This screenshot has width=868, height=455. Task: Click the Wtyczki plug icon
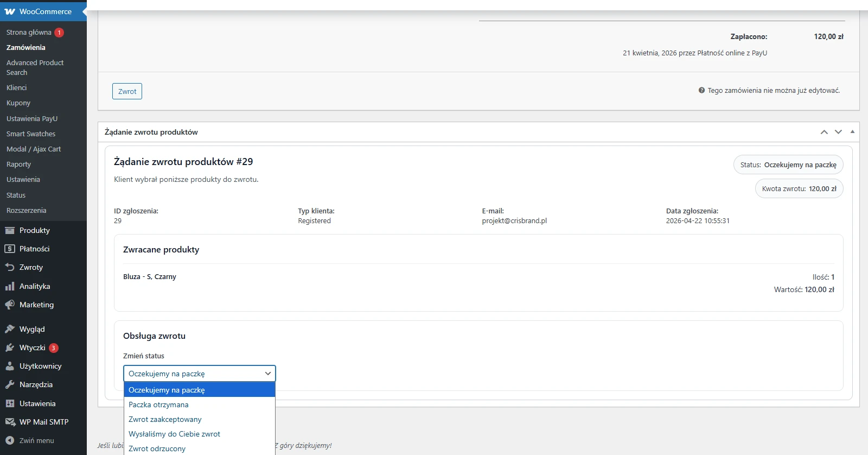tap(10, 347)
